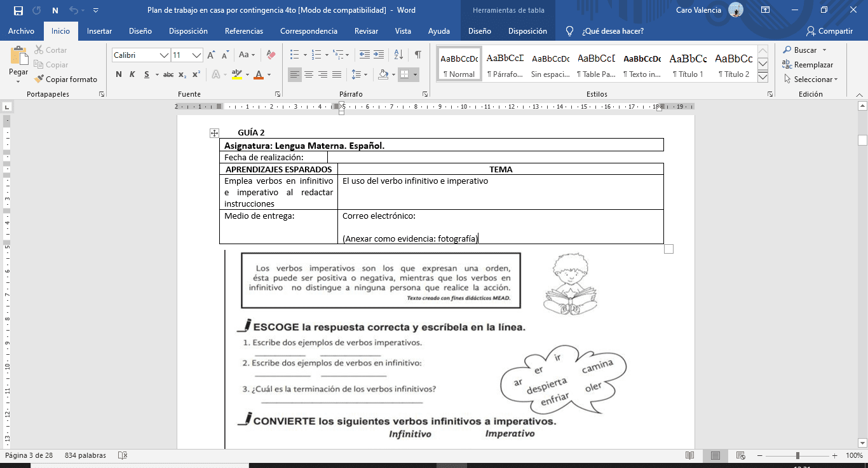Image resolution: width=868 pixels, height=468 pixels.
Task: Click the A-Z sort icon
Action: coord(400,55)
